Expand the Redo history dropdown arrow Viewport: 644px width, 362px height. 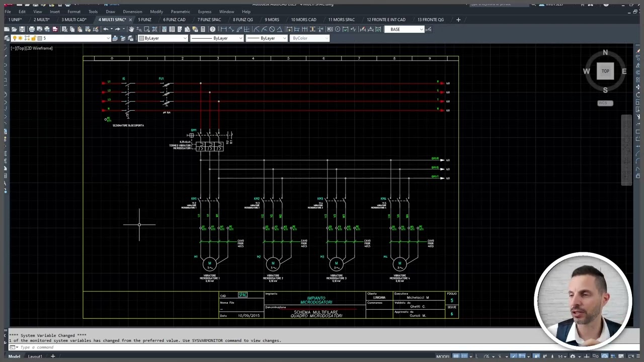124,29
